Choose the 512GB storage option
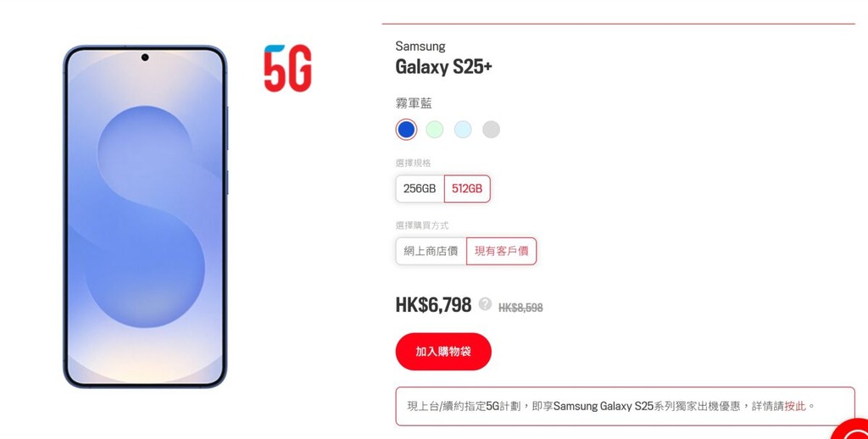The image size is (868, 439). coord(467,189)
